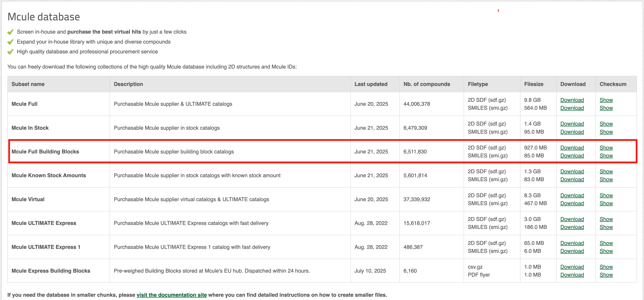Viewport: 644px width, 300px height.
Task: Click the compound count 44,006,378
Action: tap(416, 104)
